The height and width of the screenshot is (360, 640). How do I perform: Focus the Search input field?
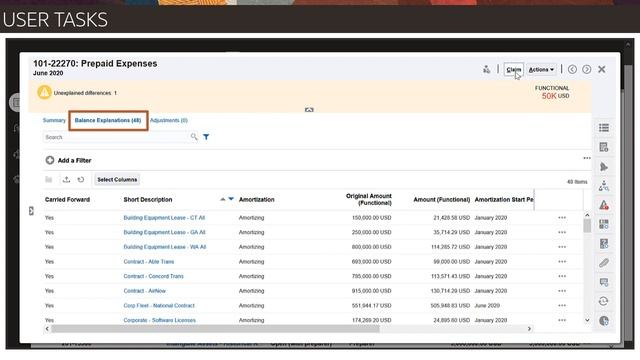[x=116, y=137]
